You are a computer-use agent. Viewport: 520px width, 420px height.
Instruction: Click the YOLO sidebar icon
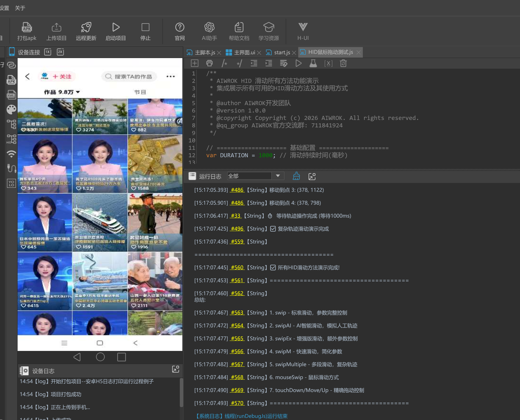tap(11, 183)
